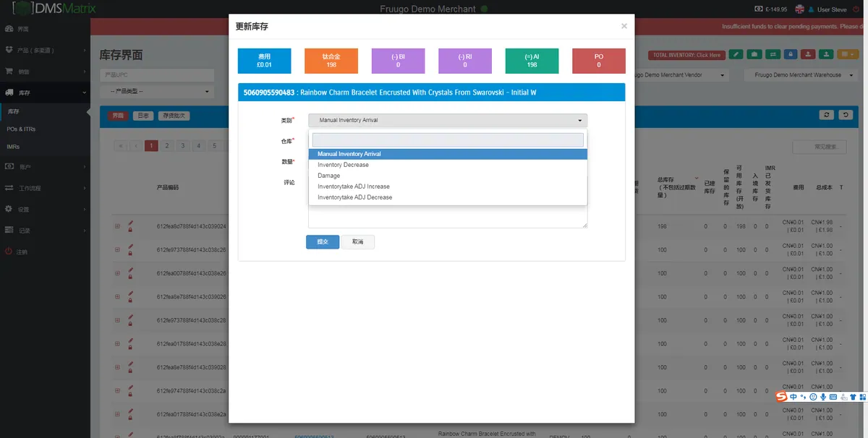Click the Sogou 中 language mode icon
The height and width of the screenshot is (438, 868).
click(x=793, y=397)
